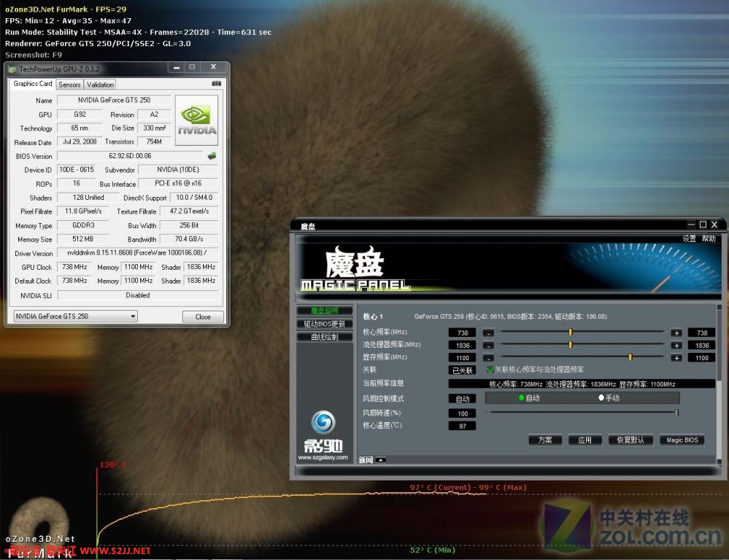Click the green BIOS save chip icon

[x=212, y=156]
